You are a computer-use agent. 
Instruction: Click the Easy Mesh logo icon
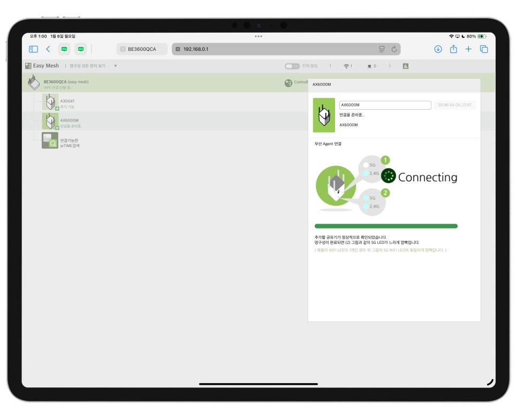28,66
